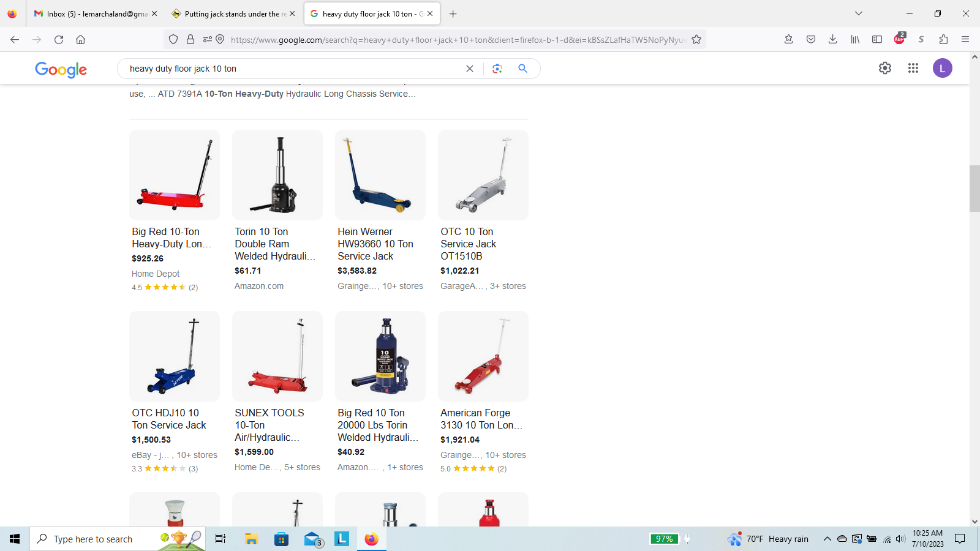Open the Adblock Plus extension icon

tap(899, 40)
